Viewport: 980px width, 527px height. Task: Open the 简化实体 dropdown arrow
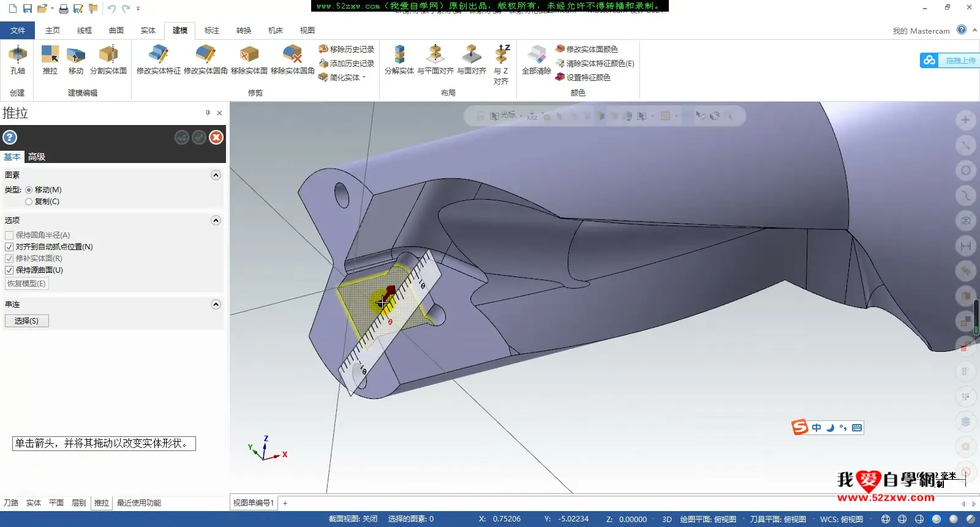(364, 78)
